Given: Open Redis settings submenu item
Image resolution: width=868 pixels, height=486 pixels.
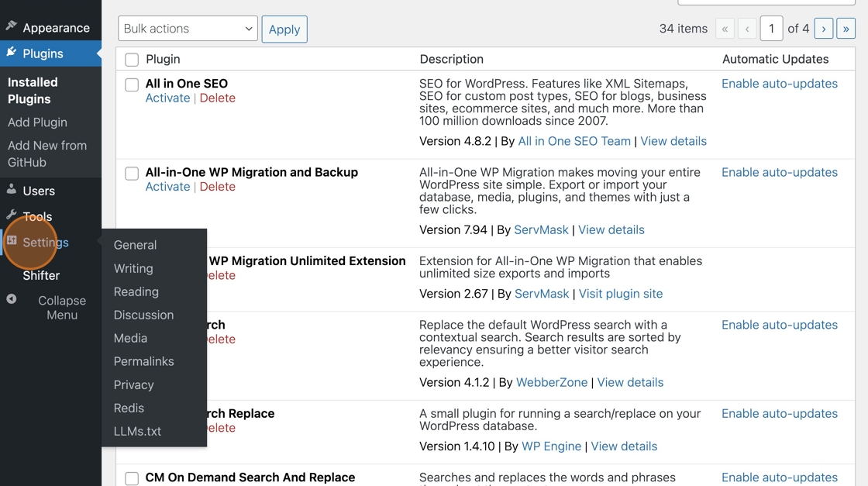Looking at the screenshot, I should [129, 408].
